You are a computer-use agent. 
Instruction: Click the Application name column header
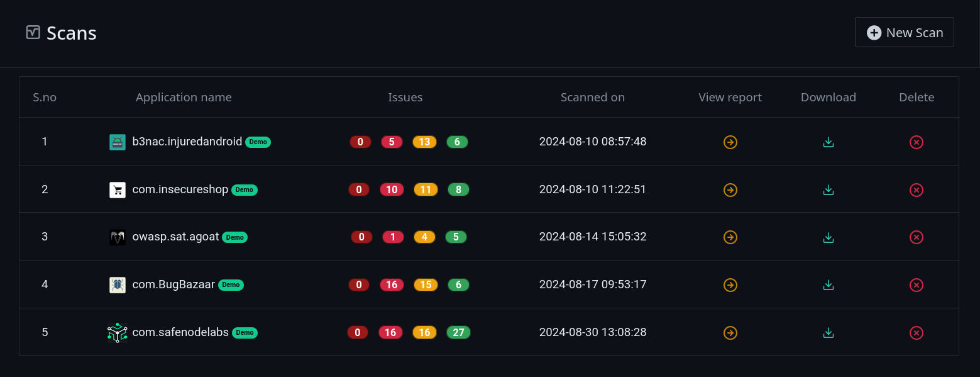pyautogui.click(x=184, y=97)
